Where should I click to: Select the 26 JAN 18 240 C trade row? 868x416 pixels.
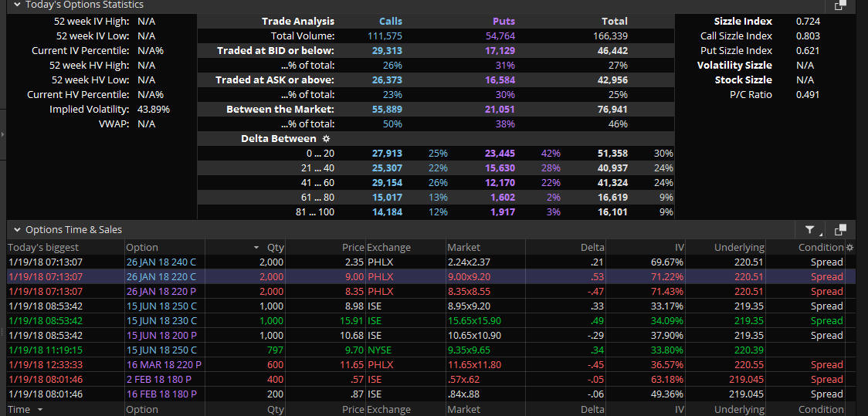point(161,262)
